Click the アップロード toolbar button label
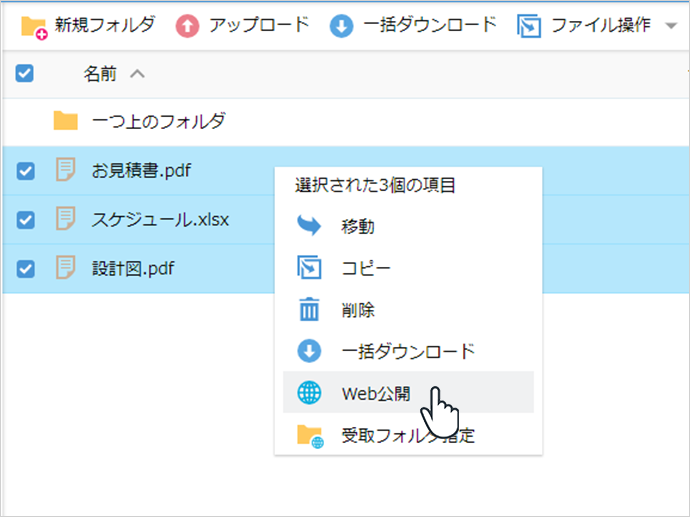Image resolution: width=690 pixels, height=517 pixels. [259, 25]
